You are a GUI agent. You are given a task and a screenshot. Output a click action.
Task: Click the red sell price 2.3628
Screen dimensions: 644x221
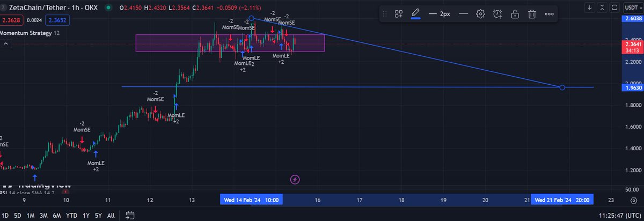11,19
